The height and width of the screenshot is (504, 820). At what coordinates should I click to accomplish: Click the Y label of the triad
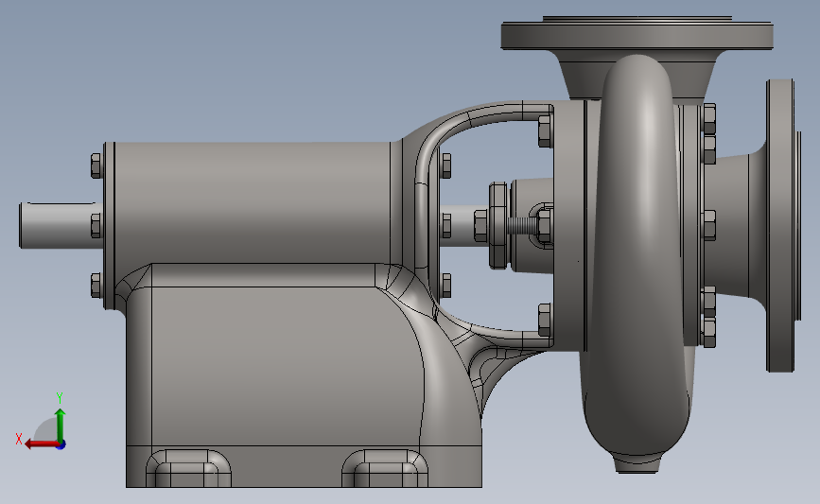(60, 398)
